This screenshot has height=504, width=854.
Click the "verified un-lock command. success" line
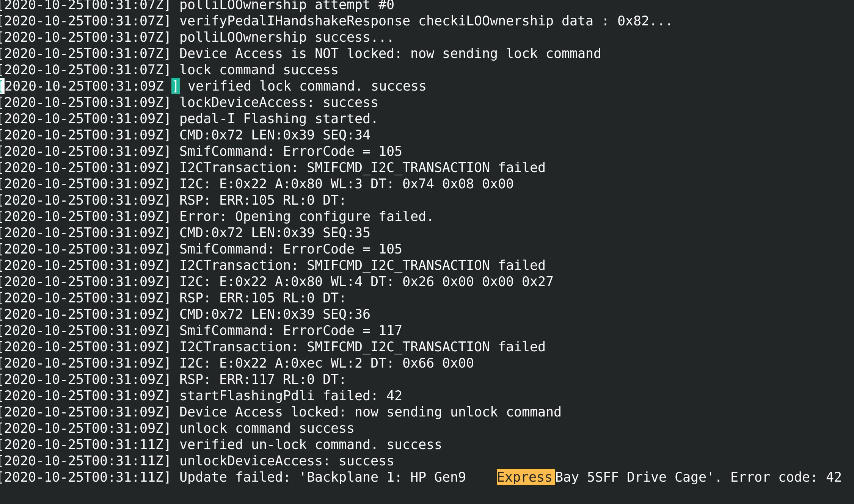pyautogui.click(x=310, y=445)
